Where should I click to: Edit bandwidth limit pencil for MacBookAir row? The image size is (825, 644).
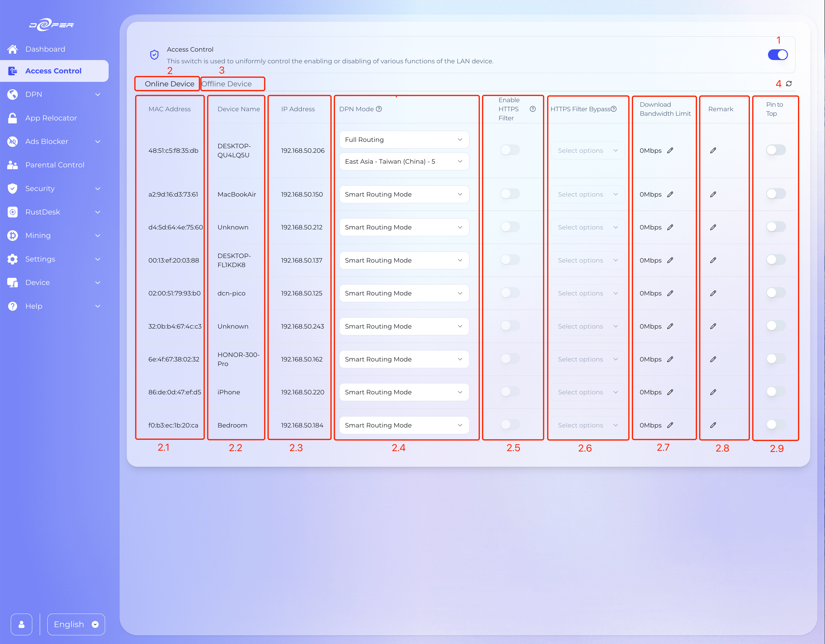pyautogui.click(x=670, y=194)
